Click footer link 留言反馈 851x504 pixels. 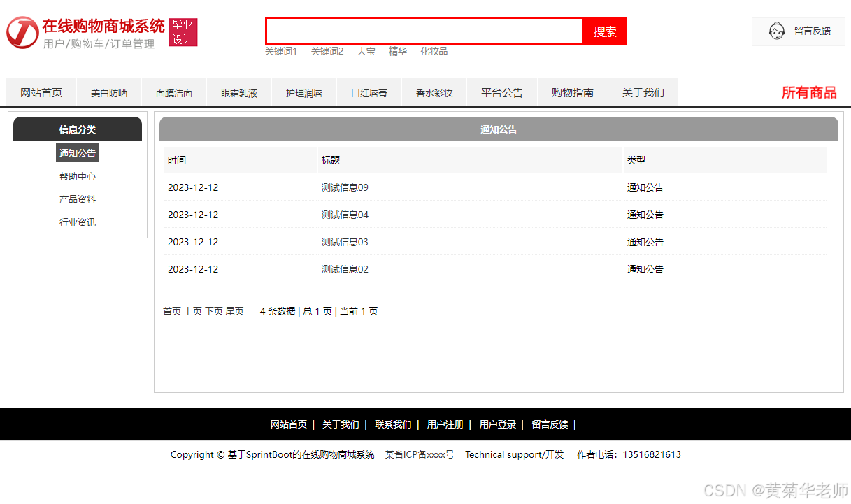pyautogui.click(x=550, y=424)
